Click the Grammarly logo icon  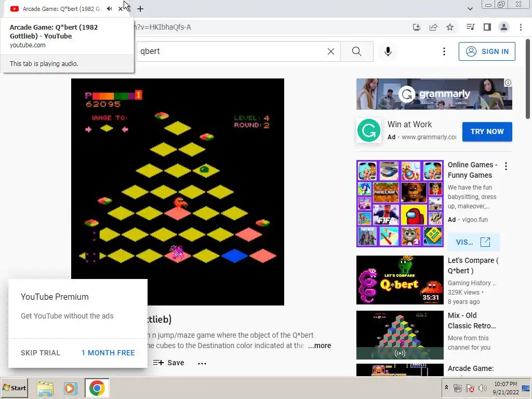pyautogui.click(x=369, y=130)
